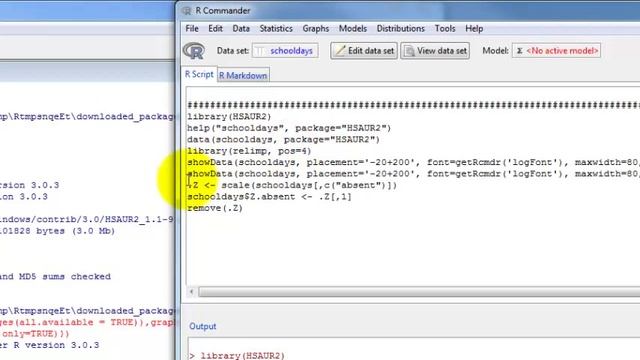This screenshot has width=640, height=360.
Task: Click the View data set button
Action: [x=435, y=51]
